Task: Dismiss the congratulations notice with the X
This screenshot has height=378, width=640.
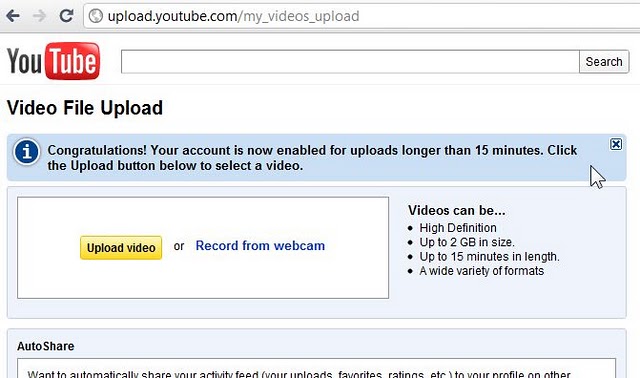Action: (616, 144)
